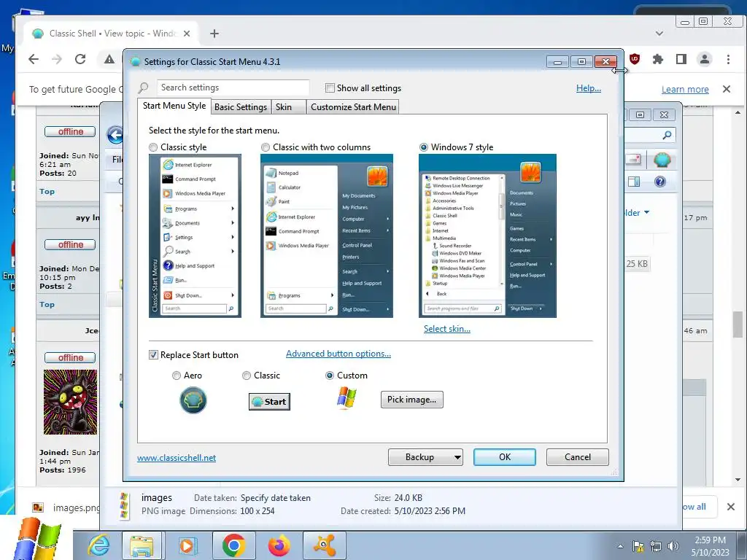Focus the Search settings input field
This screenshot has width=747, height=560.
click(233, 87)
